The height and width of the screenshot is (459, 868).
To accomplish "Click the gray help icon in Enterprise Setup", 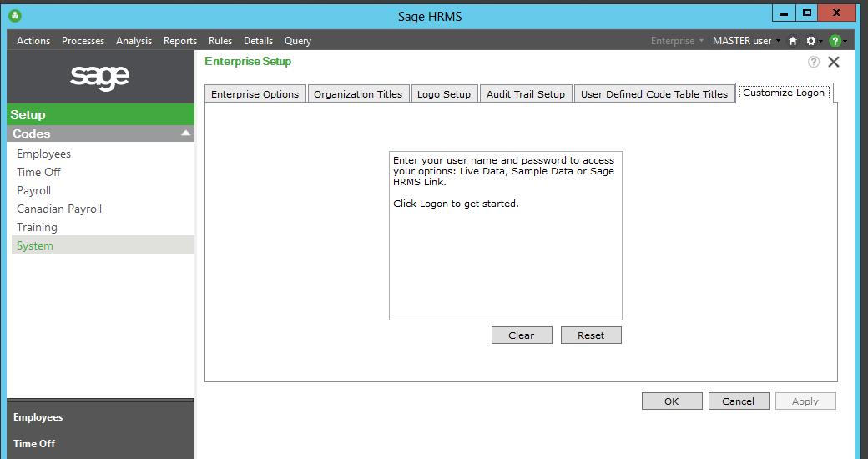I will coord(814,62).
